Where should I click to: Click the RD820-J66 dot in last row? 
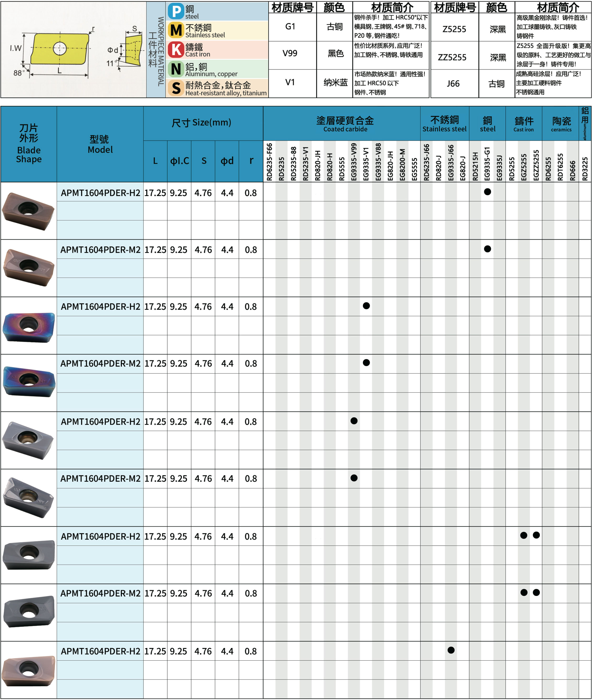click(x=451, y=650)
